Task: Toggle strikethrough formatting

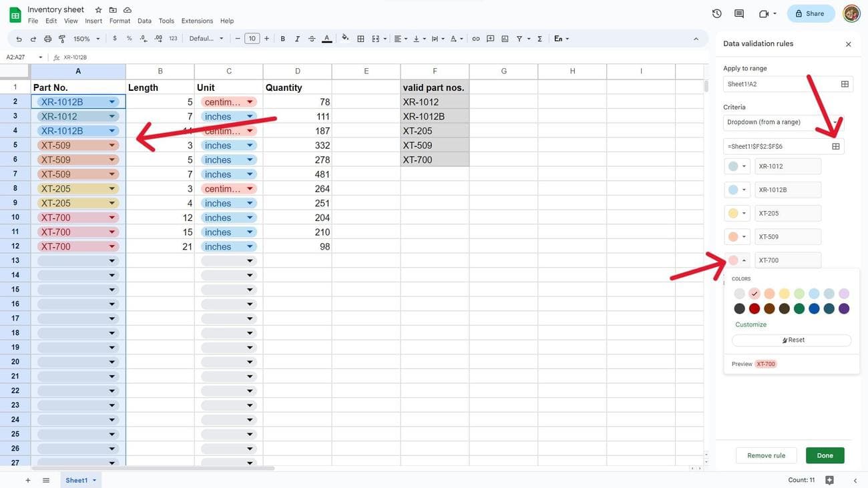Action: coord(312,39)
